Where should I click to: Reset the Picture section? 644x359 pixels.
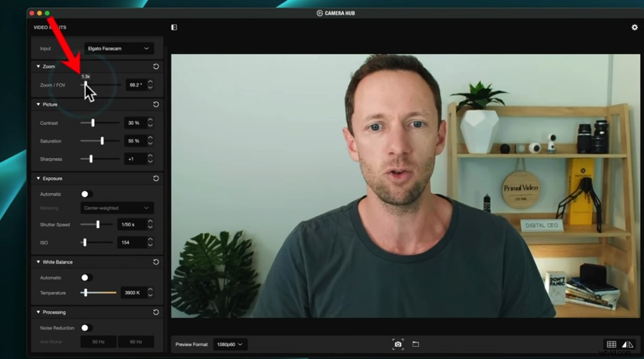(156, 104)
